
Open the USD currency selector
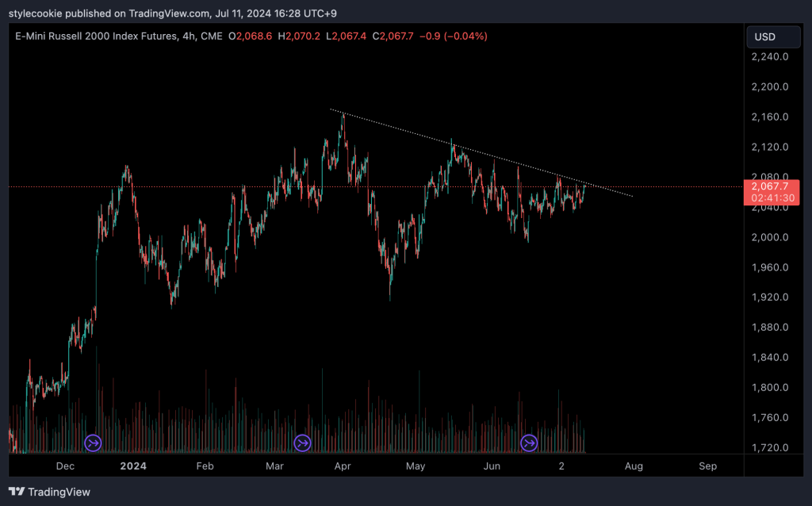pyautogui.click(x=765, y=36)
